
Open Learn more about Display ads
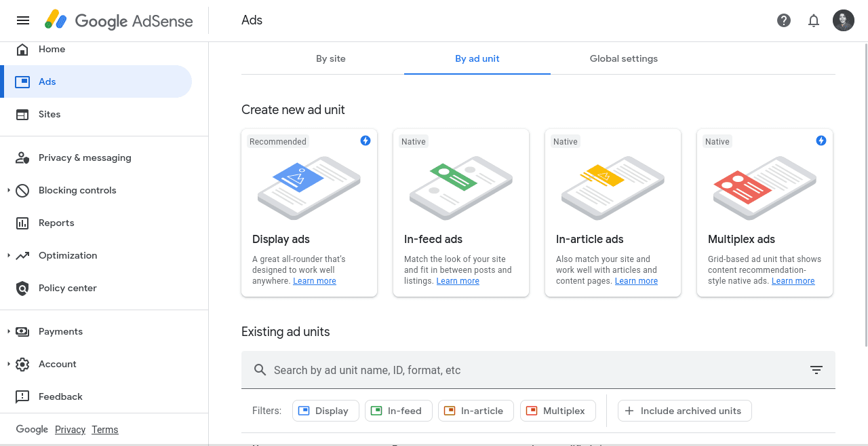click(x=314, y=280)
